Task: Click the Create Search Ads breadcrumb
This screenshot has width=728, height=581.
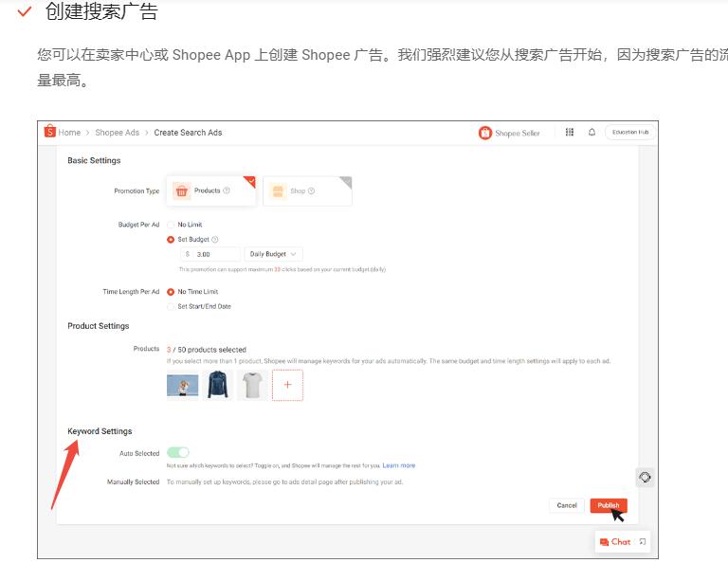Action: [x=188, y=133]
